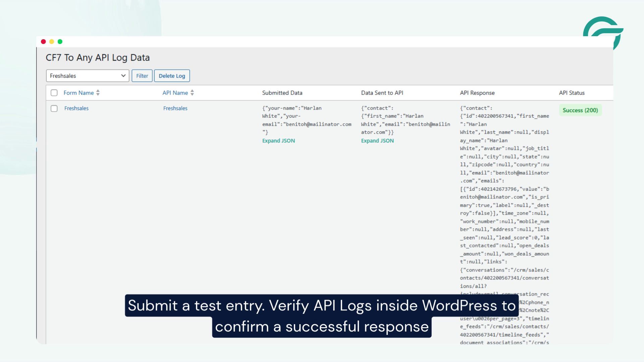Sort by Form Name arrows icon
This screenshot has height=362, width=644.
point(98,93)
